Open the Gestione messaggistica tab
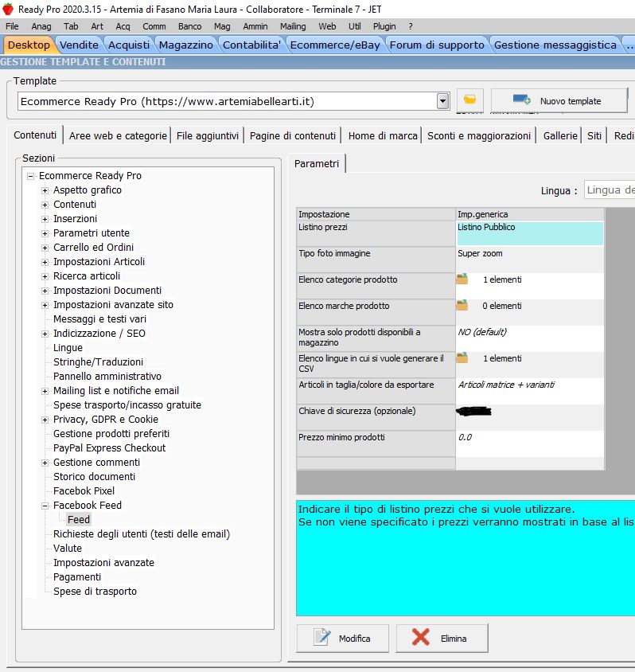Screen dimensions: 635x672 tap(555, 45)
